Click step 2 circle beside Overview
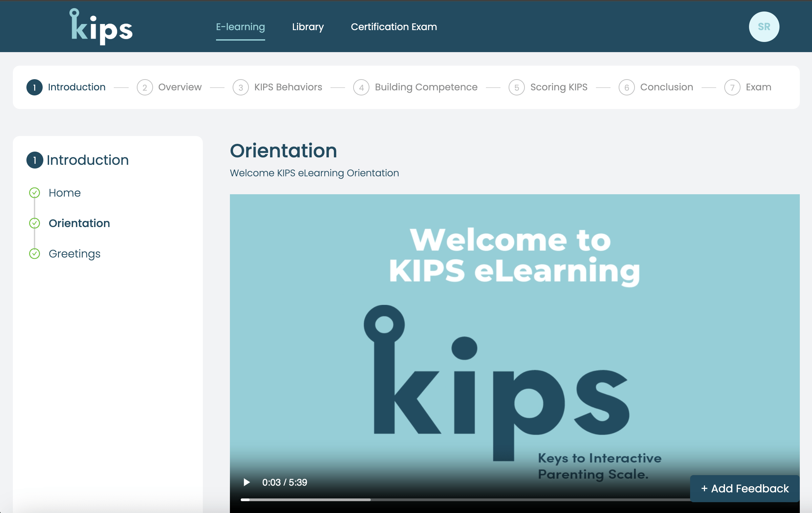This screenshot has width=812, height=513. pos(145,87)
